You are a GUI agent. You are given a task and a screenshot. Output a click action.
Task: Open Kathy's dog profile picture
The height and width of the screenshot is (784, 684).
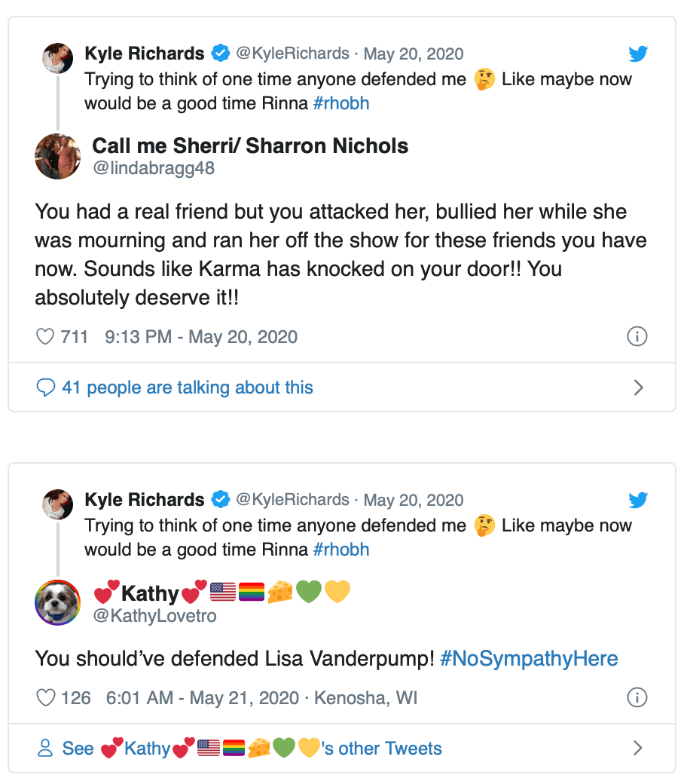(x=58, y=602)
